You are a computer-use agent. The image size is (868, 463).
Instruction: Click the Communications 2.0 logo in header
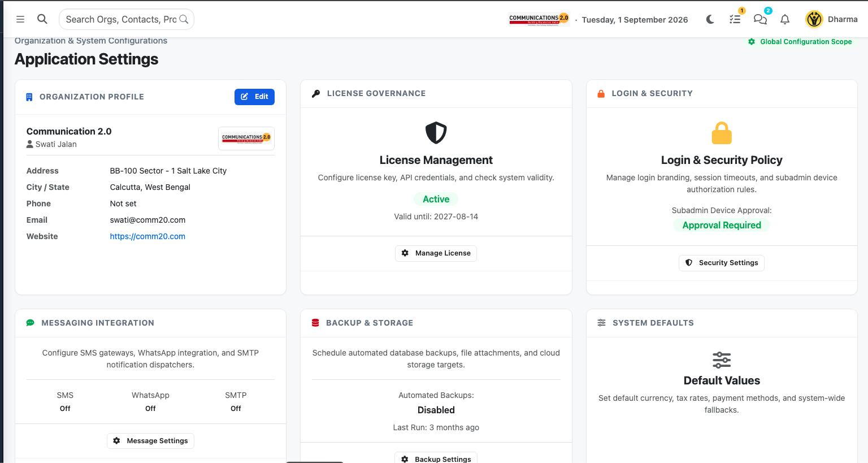[539, 19]
